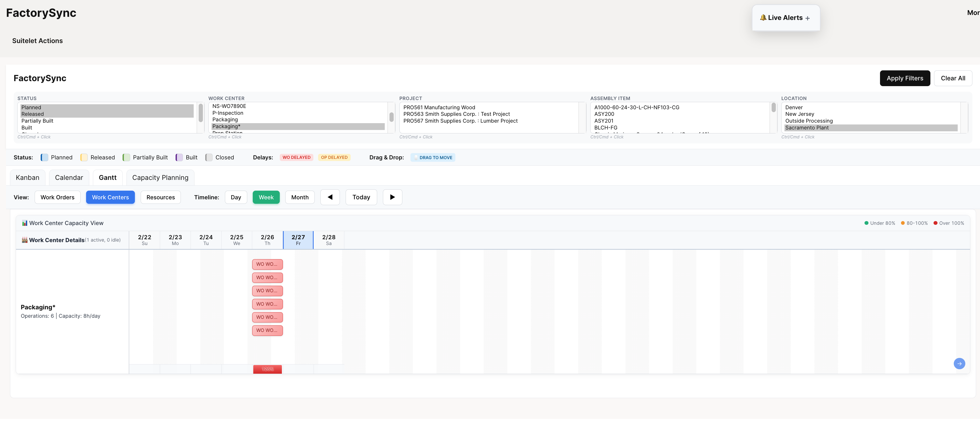This screenshot has width=980, height=448.
Task: Click the plus icon beside Live Alerts
Action: coord(807,18)
